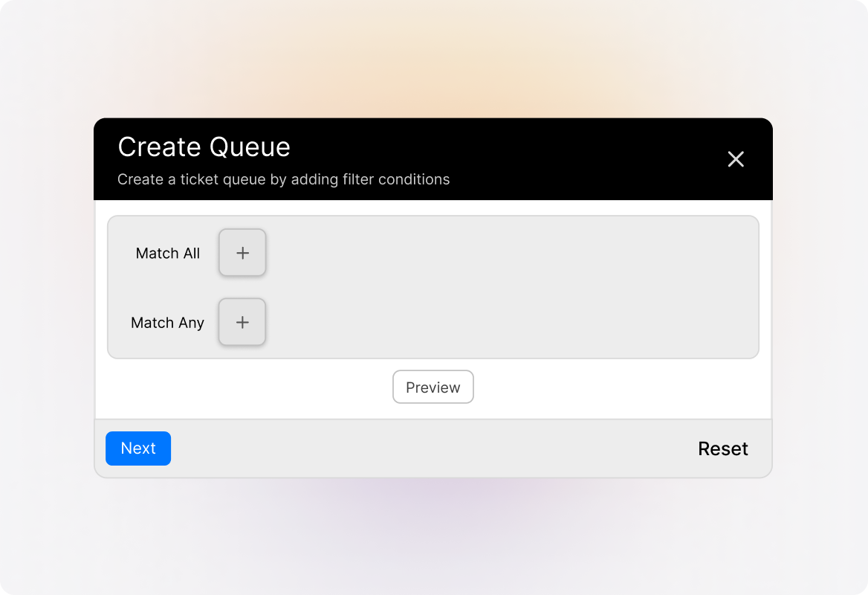Click the filter conditions panel area
The height and width of the screenshot is (595, 868).
coord(520,286)
